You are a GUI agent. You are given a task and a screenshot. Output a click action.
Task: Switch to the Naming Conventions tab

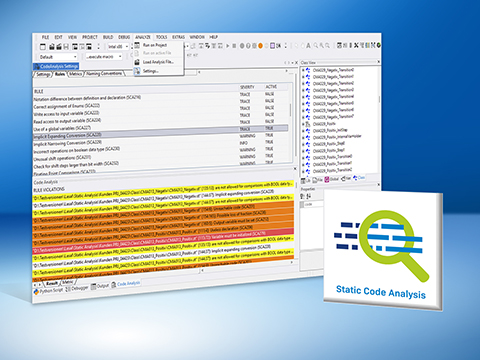pos(104,73)
